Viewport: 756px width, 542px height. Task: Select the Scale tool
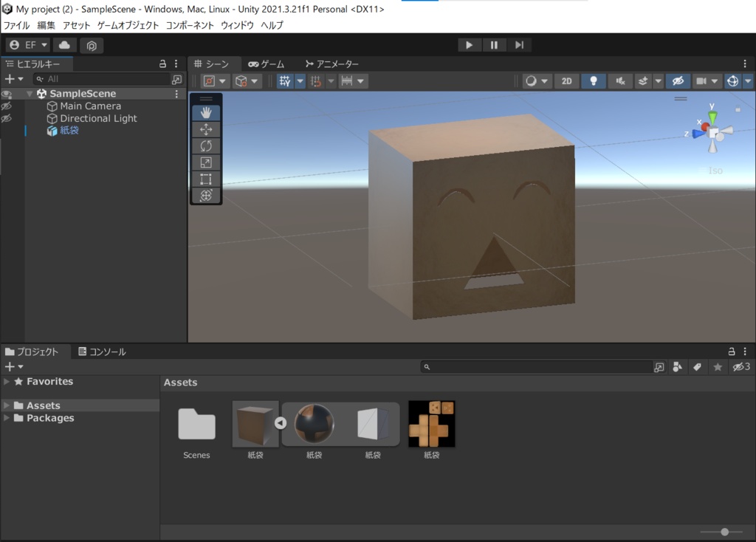206,162
